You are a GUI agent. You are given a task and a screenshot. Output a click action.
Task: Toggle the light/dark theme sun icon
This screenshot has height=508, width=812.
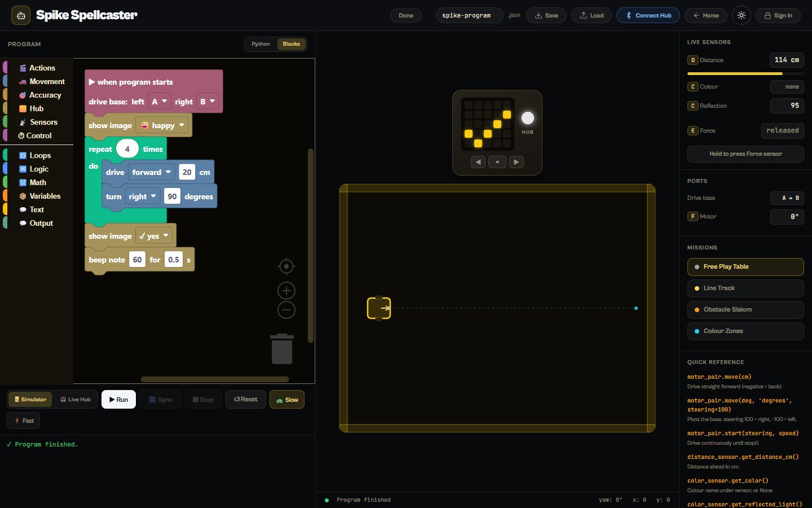click(x=742, y=15)
